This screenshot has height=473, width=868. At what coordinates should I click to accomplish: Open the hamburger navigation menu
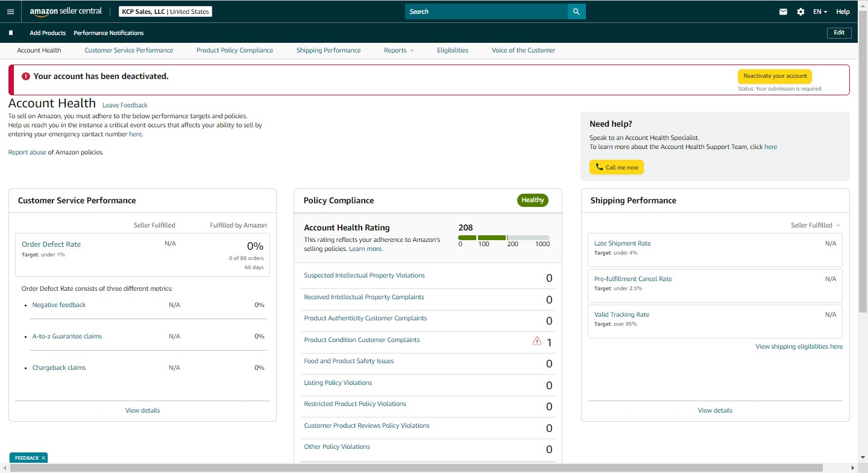tap(10, 11)
